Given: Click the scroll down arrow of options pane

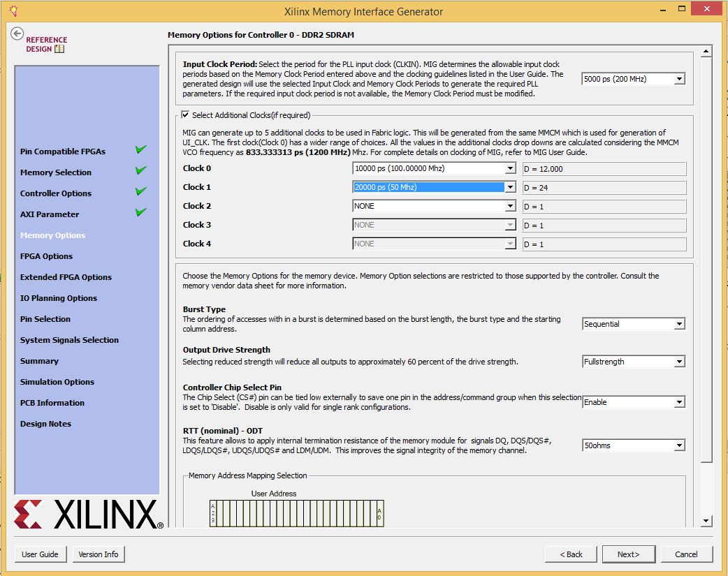Looking at the screenshot, I should 706,521.
